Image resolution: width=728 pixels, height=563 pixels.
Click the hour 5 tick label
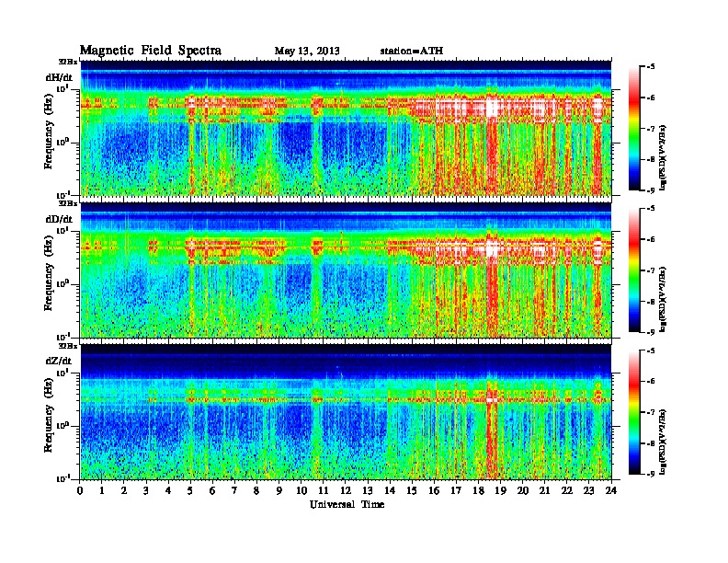[x=191, y=490]
